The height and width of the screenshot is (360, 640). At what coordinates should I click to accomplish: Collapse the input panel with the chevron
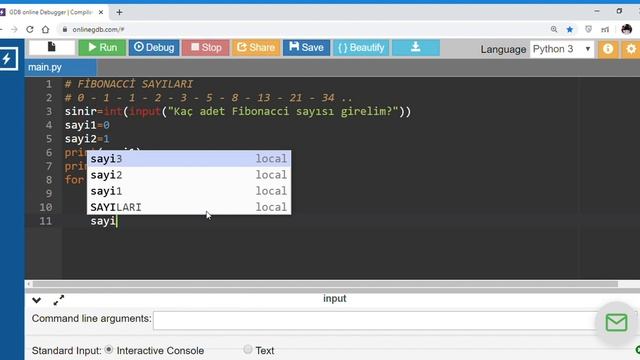point(36,300)
